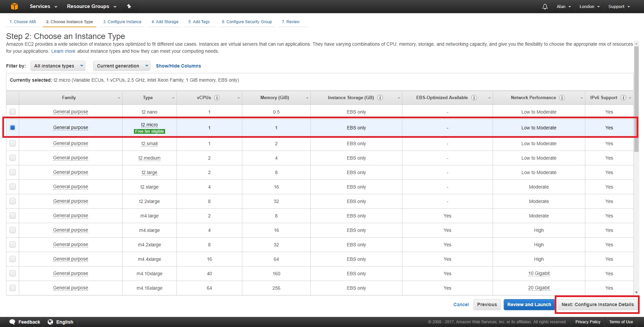Click the pin shortcut icon in top bar
This screenshot has width=644, height=327.
(x=129, y=6)
